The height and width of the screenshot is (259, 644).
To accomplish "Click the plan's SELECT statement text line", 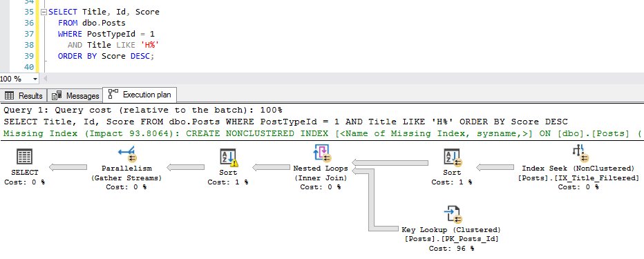I will coord(285,122).
